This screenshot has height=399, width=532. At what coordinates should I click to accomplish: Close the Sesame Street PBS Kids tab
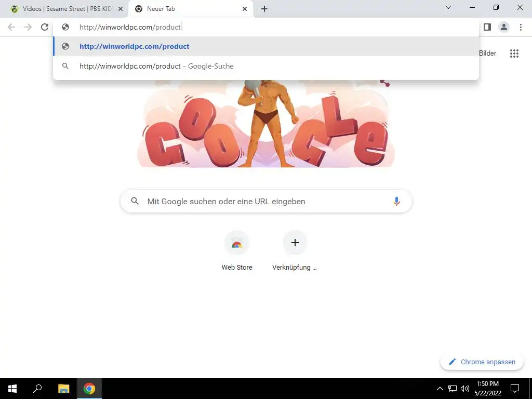click(x=120, y=9)
